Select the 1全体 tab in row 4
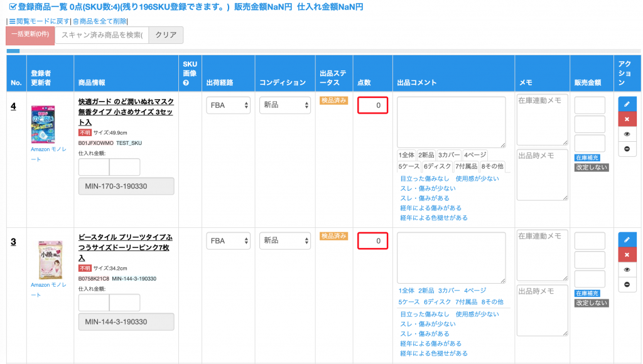 406,155
